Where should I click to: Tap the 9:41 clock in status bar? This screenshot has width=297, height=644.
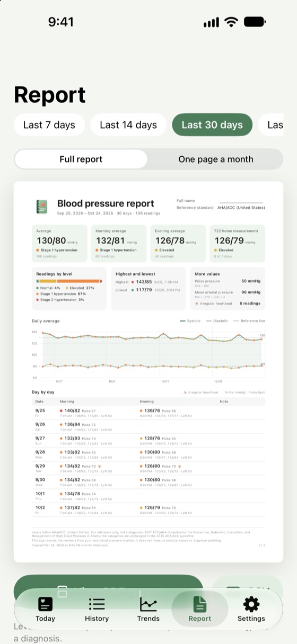[x=61, y=22]
